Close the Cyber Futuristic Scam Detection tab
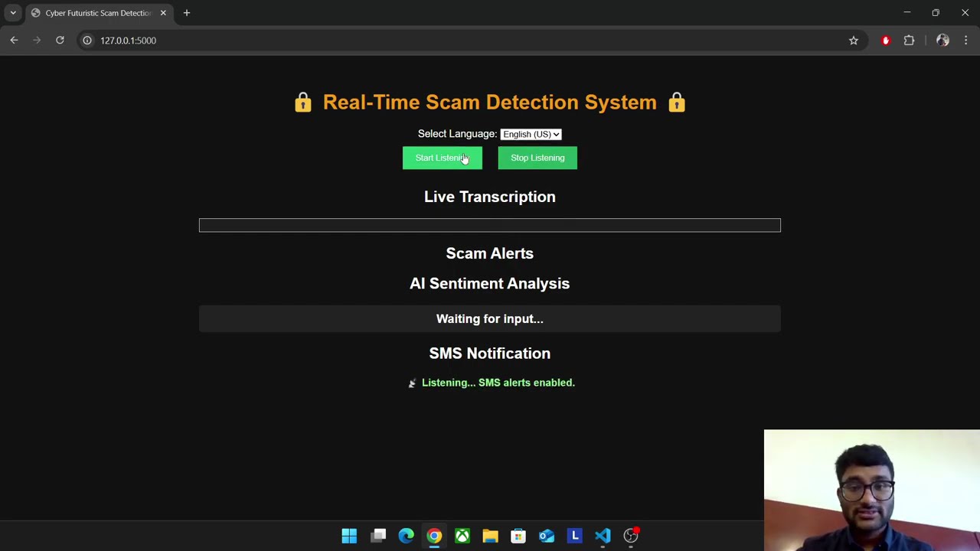Image resolution: width=980 pixels, height=551 pixels. click(163, 13)
